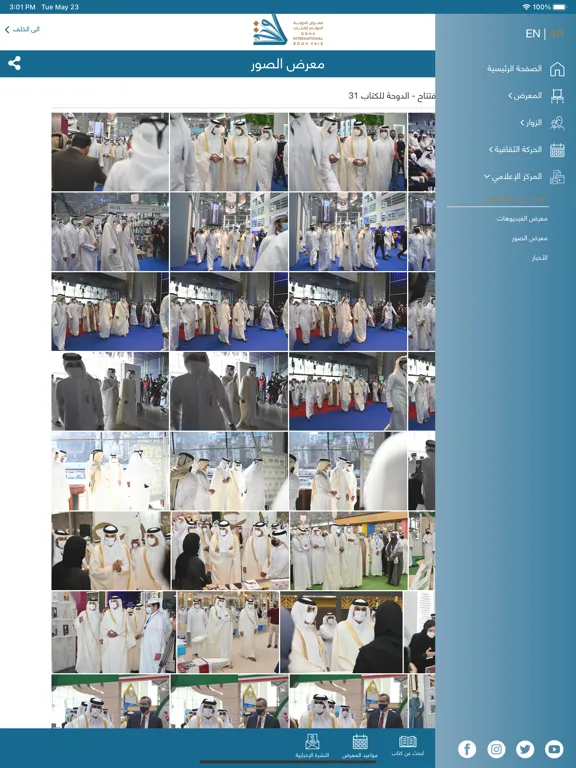Expand the الزوار submenu chevron
This screenshot has width=576, height=768.
522,122
